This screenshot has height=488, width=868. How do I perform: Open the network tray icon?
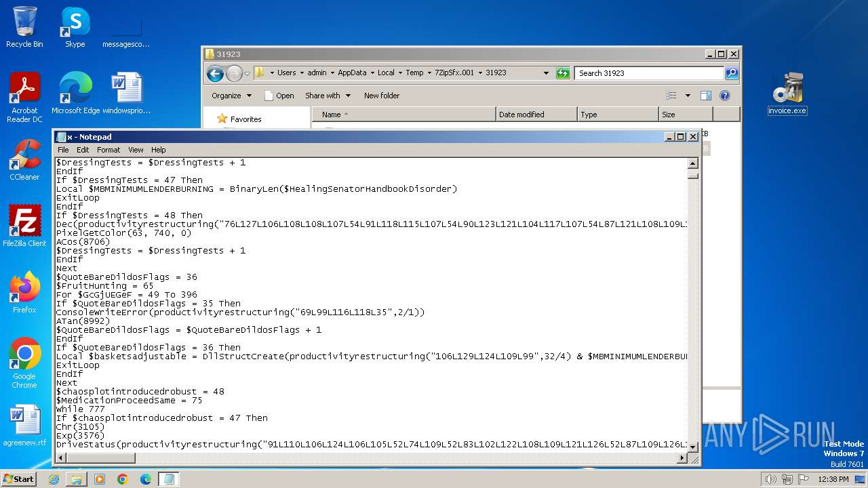(x=788, y=479)
